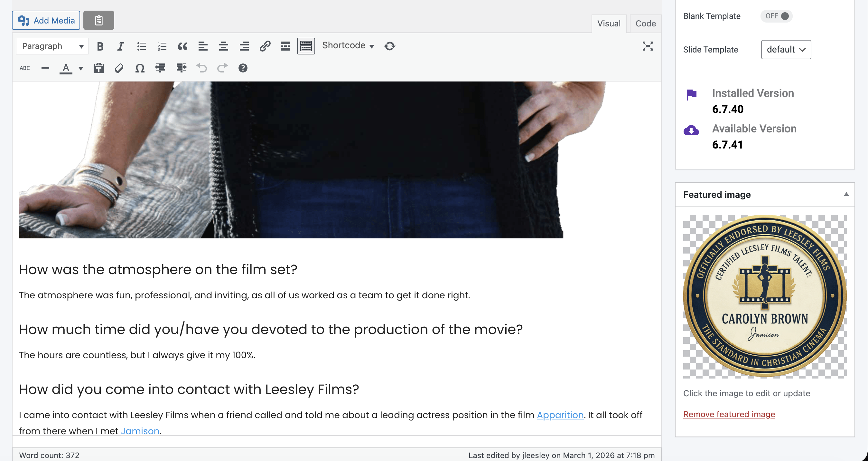The height and width of the screenshot is (461, 868).
Task: Turn on the Blank Template switch
Action: 776,16
